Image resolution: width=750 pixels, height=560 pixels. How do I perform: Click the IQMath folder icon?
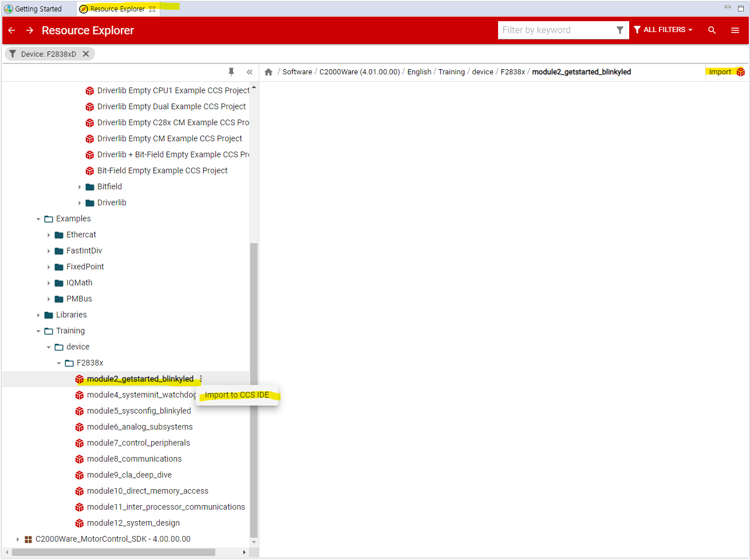click(59, 283)
